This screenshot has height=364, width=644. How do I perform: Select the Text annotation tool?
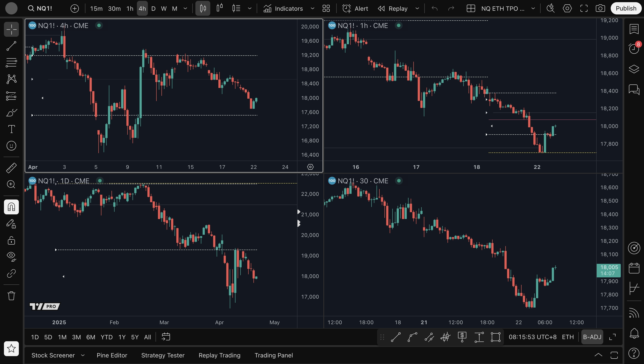pos(11,129)
